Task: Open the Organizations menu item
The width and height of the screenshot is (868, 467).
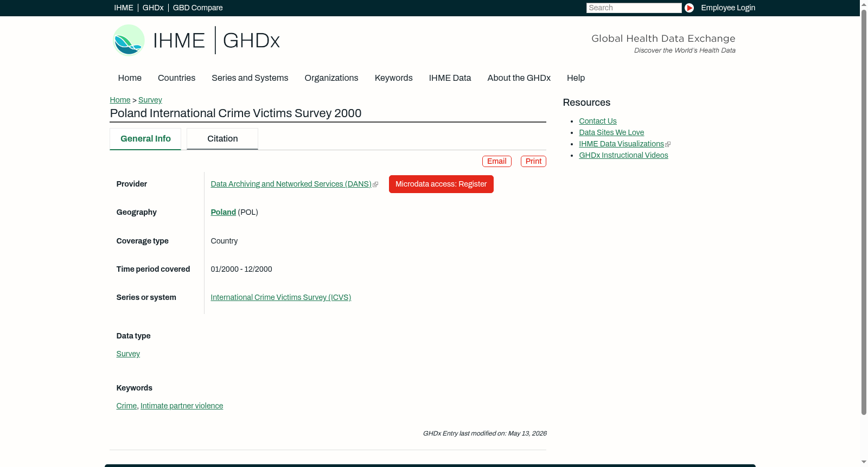Action: (x=331, y=78)
